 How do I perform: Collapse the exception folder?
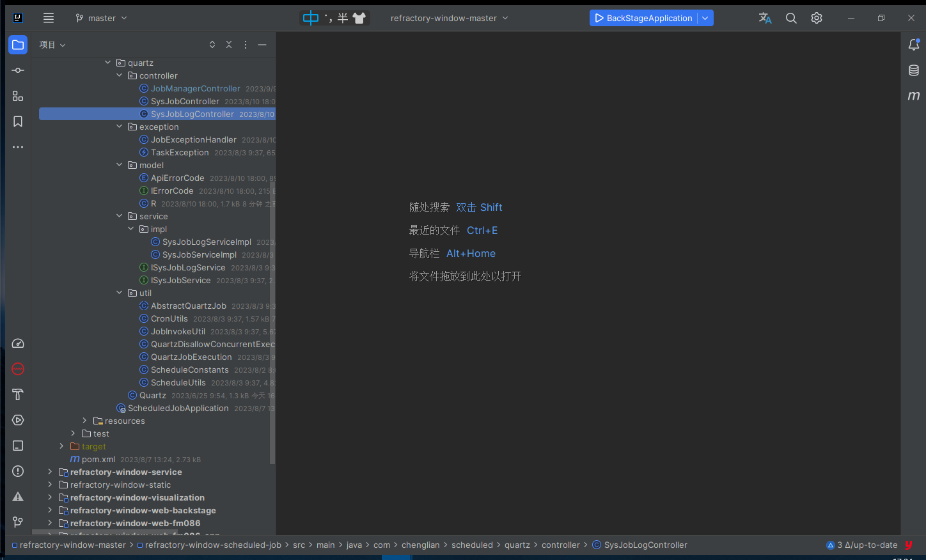point(119,127)
